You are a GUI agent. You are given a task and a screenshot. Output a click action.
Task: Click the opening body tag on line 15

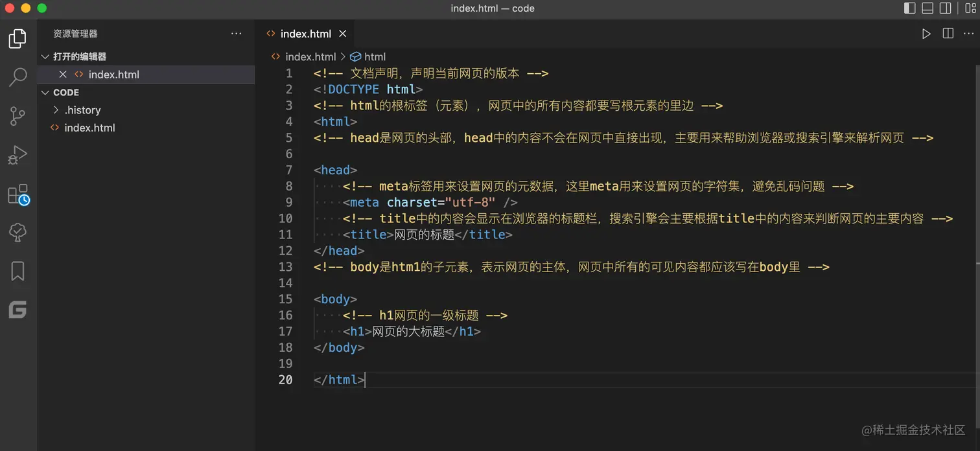(x=335, y=299)
